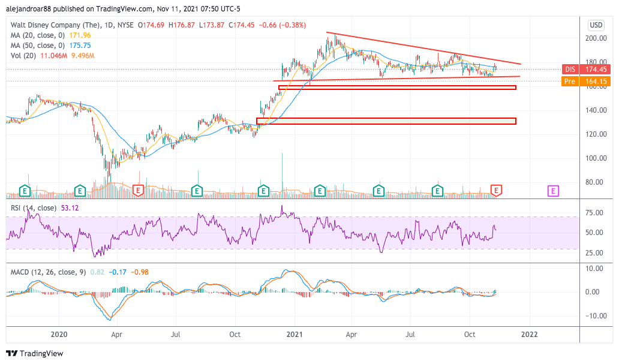619x364 pixels.
Task: Click the 140.00 price axis label
Action: (x=596, y=110)
